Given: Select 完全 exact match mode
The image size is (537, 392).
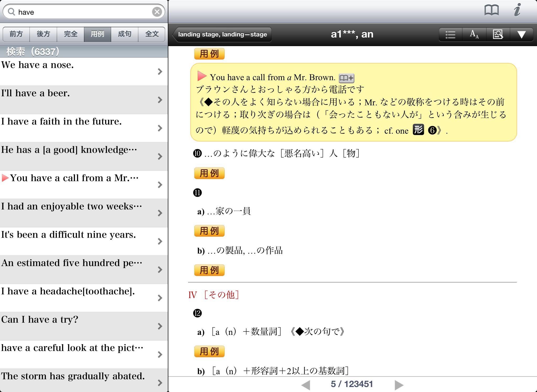Looking at the screenshot, I should pyautogui.click(x=71, y=34).
